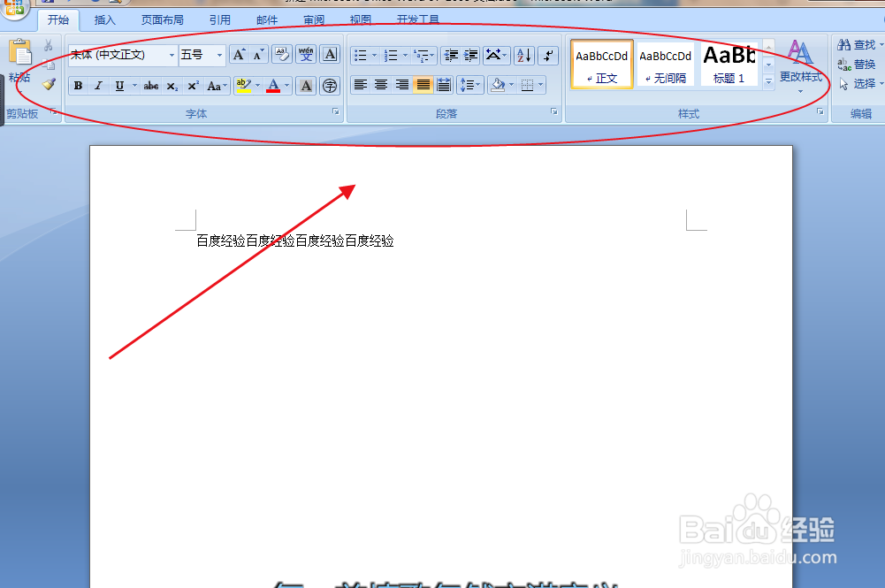
Task: Open the font name combo box
Action: pos(123,55)
